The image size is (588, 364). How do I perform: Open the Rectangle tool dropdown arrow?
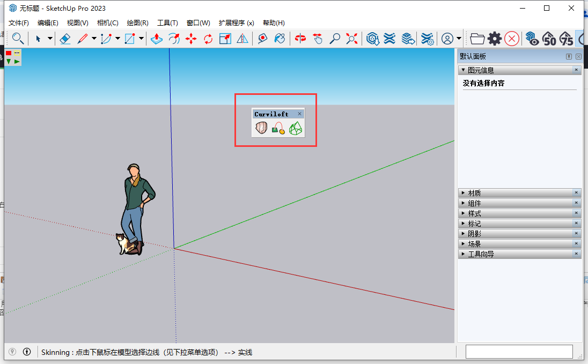[x=141, y=39]
